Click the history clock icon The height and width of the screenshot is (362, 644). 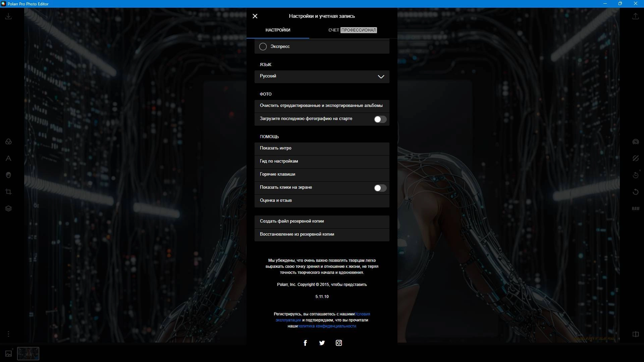(636, 175)
